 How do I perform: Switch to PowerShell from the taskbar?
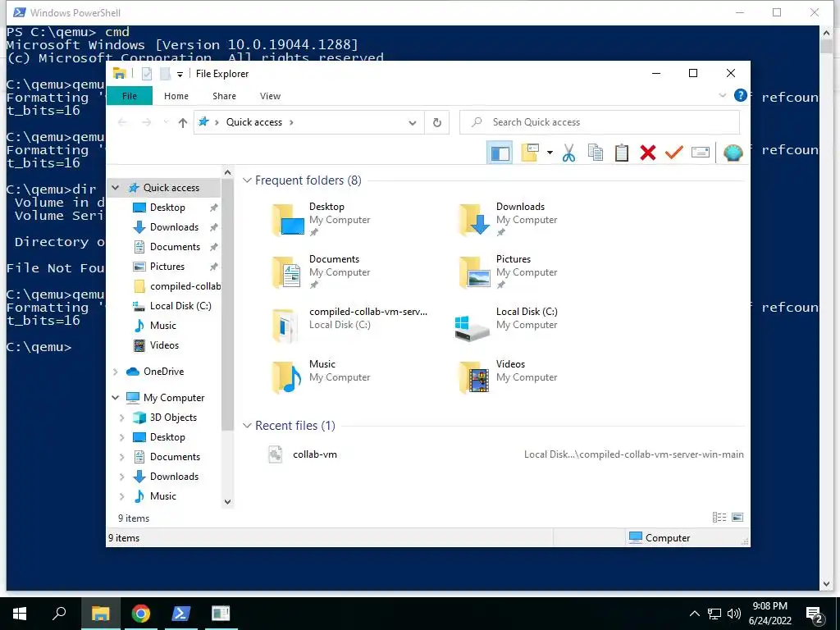pyautogui.click(x=180, y=614)
